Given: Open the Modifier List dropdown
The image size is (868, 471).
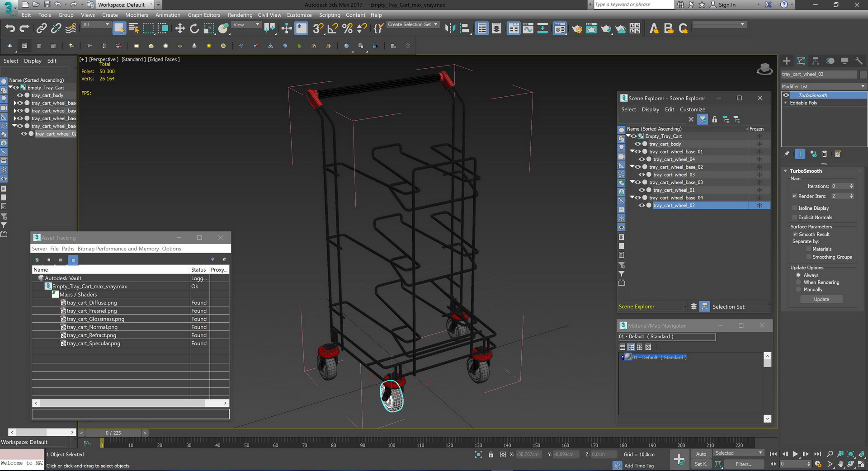Looking at the screenshot, I should tap(823, 86).
